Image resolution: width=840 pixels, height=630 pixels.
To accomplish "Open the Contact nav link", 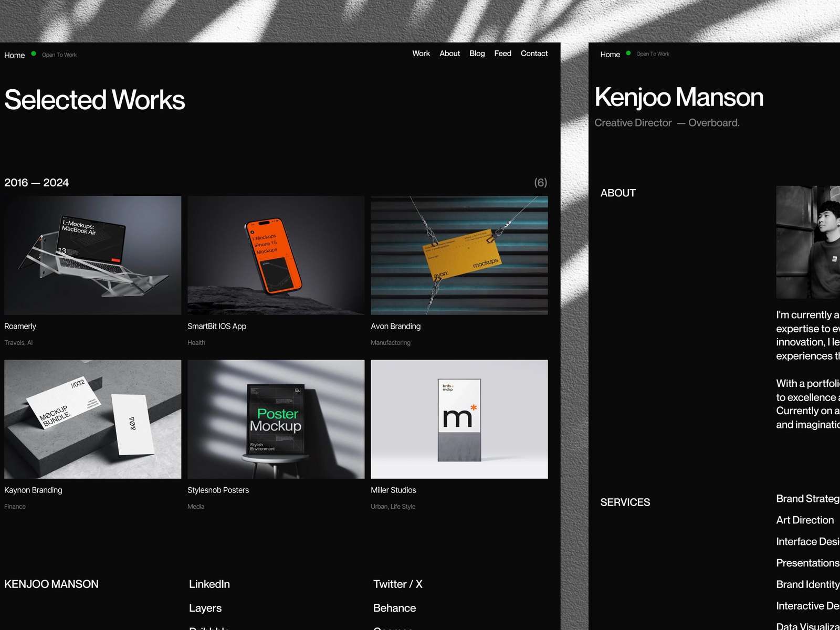I will point(534,54).
